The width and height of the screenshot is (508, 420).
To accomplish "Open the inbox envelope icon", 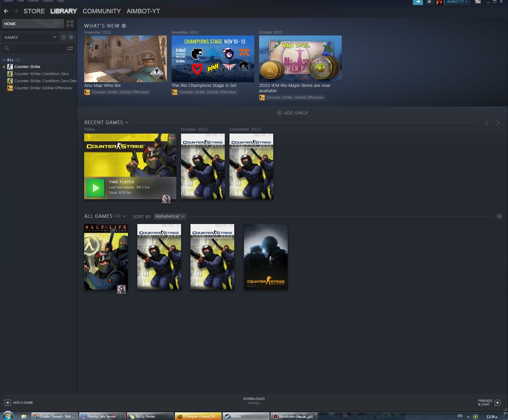I will 429,2.
